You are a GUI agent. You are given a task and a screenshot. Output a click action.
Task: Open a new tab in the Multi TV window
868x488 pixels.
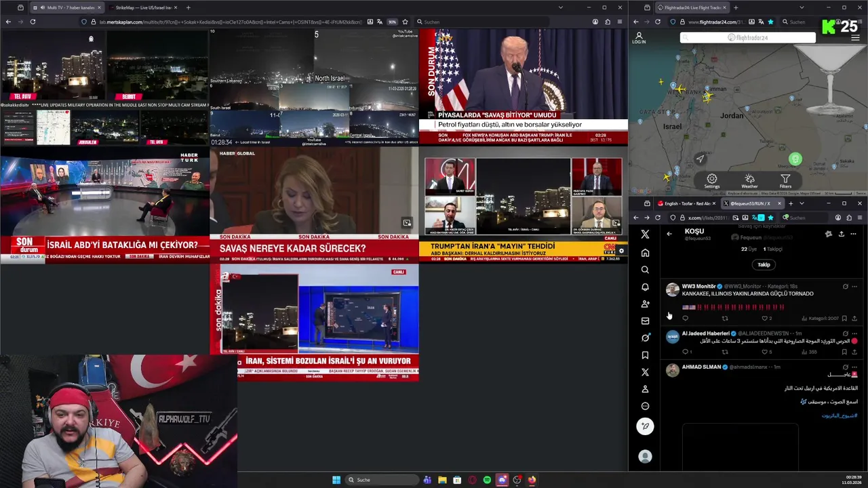click(188, 7)
